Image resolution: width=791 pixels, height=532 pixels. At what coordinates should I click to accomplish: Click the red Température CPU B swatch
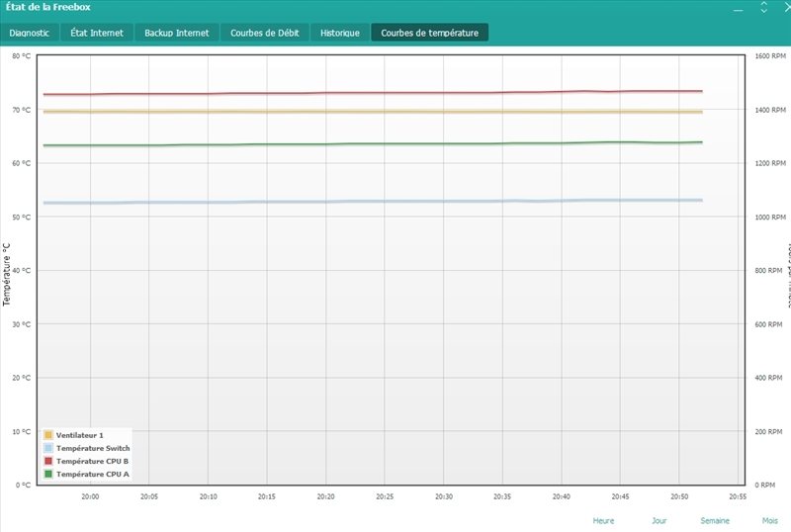coord(48,461)
